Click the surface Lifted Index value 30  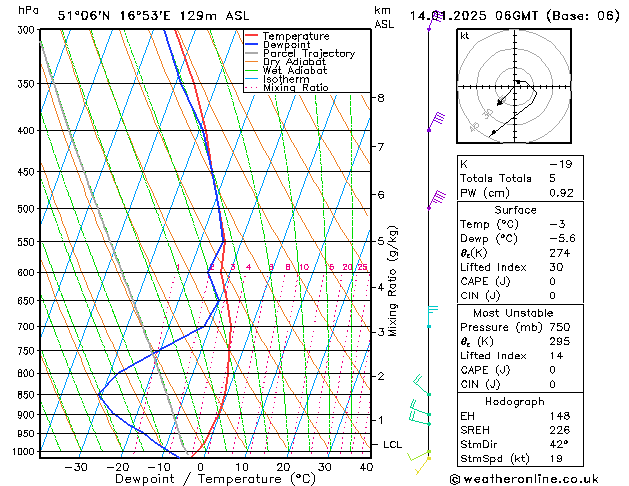point(556,267)
